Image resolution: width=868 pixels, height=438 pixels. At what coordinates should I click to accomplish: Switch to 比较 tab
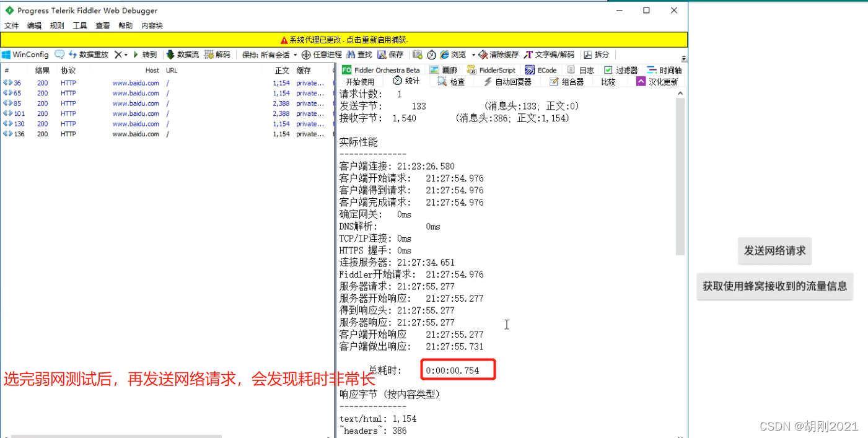pyautogui.click(x=608, y=82)
